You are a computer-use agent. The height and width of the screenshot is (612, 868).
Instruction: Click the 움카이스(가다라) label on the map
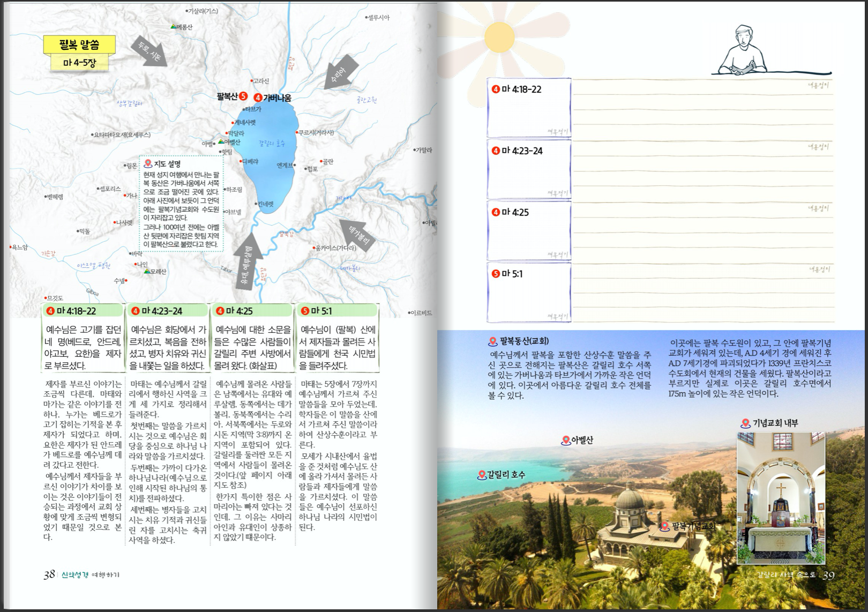335,248
